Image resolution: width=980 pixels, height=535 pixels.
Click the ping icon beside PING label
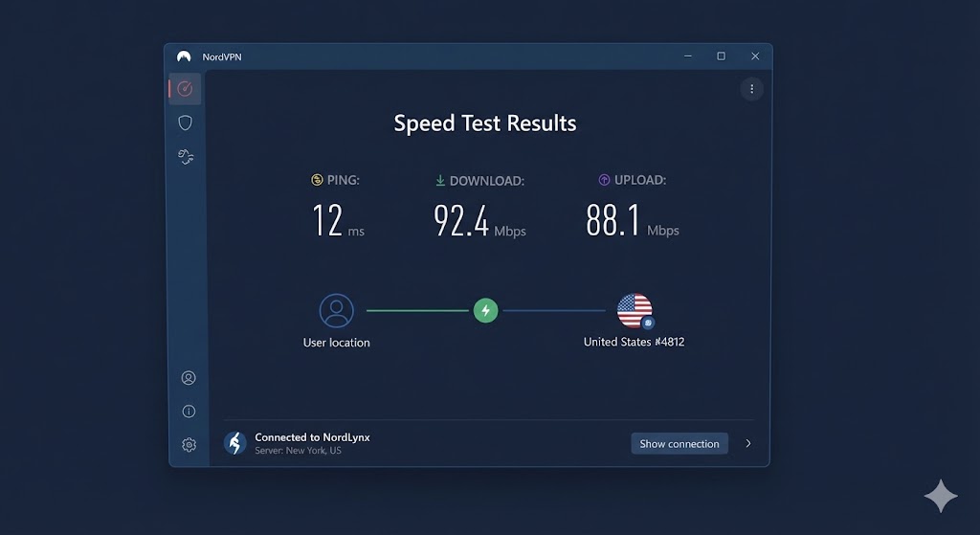click(x=317, y=180)
